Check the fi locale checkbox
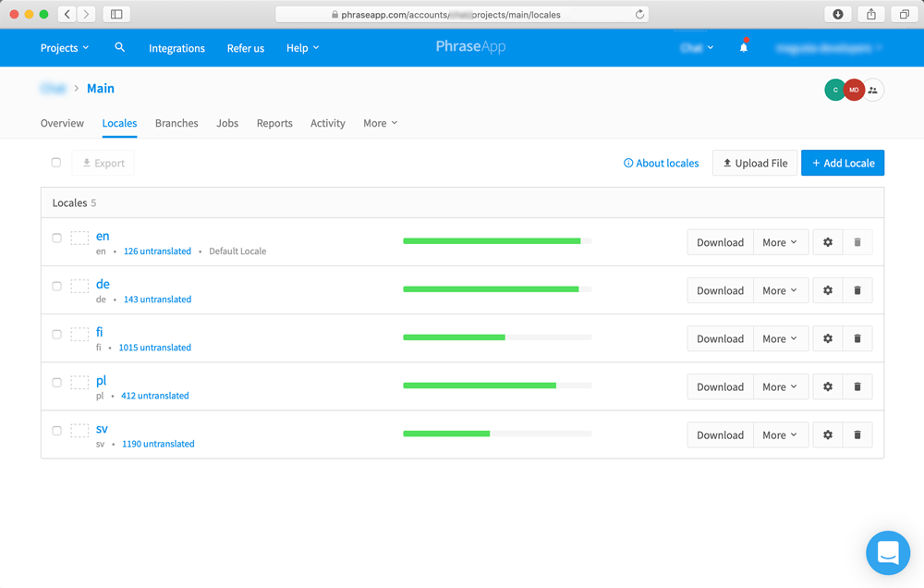The image size is (924, 588). click(56, 335)
